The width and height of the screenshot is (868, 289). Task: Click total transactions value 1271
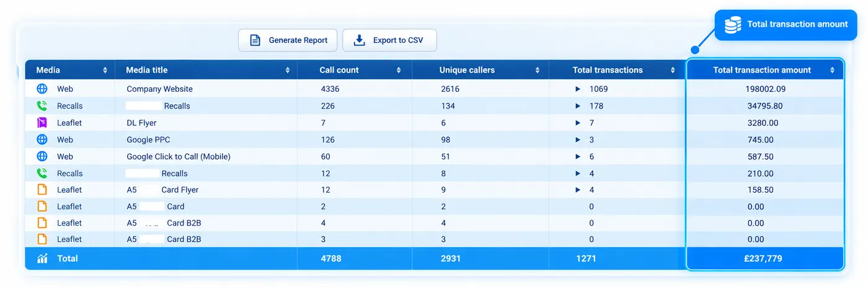(585, 259)
